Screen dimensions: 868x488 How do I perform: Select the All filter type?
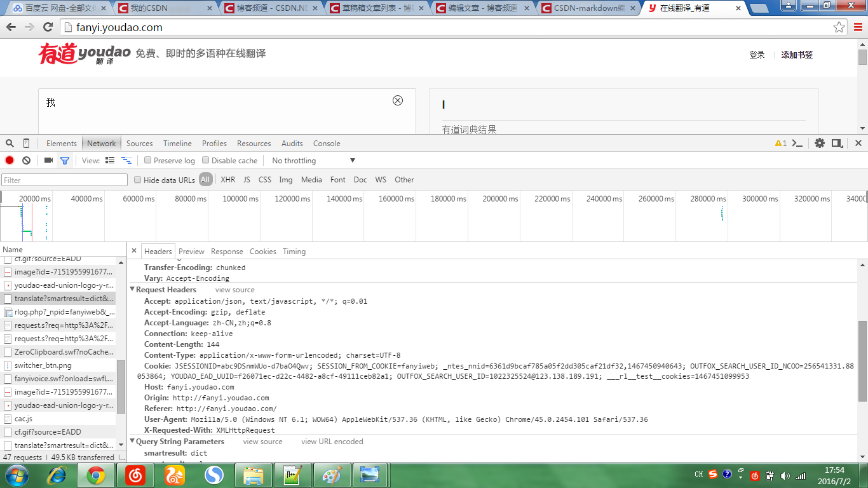(x=205, y=180)
